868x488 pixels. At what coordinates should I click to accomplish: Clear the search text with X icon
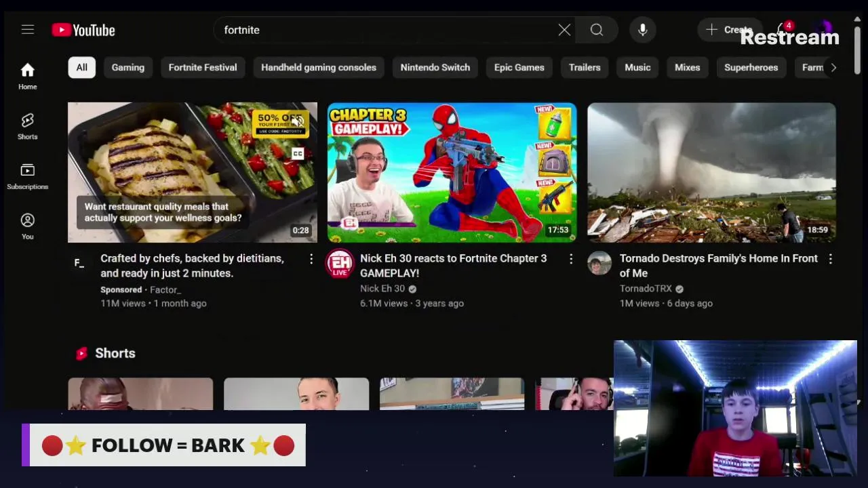pos(564,30)
